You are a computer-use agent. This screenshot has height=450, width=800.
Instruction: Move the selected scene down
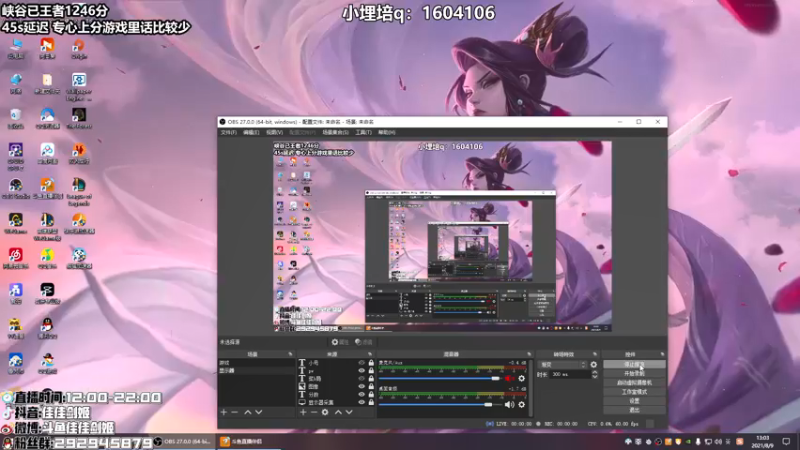[x=259, y=412]
